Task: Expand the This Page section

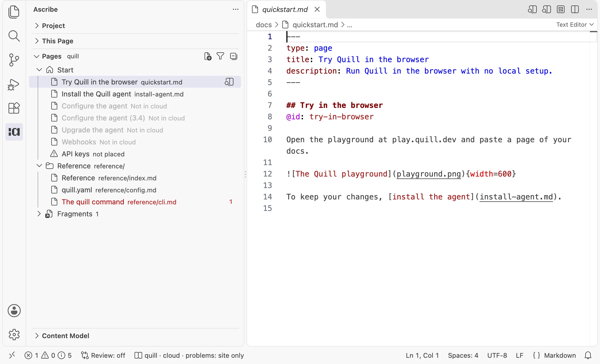Action: pos(135,41)
